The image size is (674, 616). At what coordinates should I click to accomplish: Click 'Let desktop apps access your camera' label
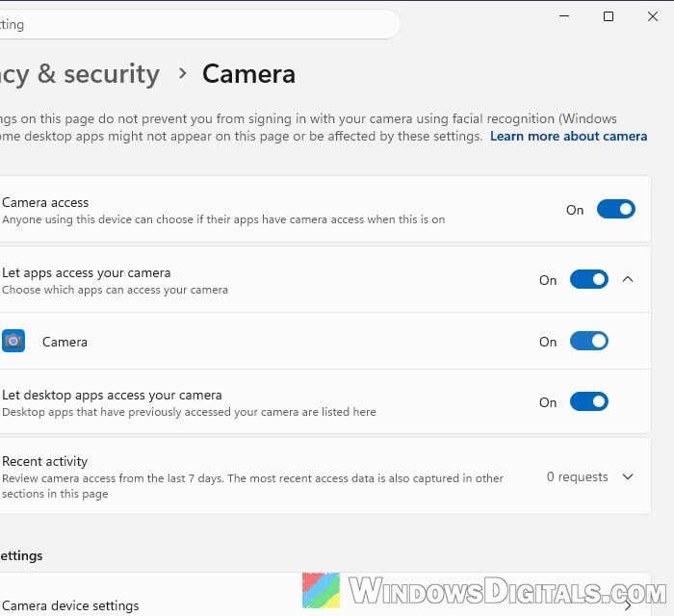click(112, 395)
